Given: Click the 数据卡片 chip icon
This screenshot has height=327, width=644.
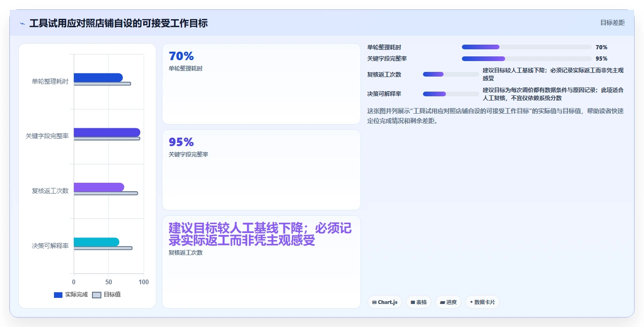Looking at the screenshot, I should pos(471,302).
